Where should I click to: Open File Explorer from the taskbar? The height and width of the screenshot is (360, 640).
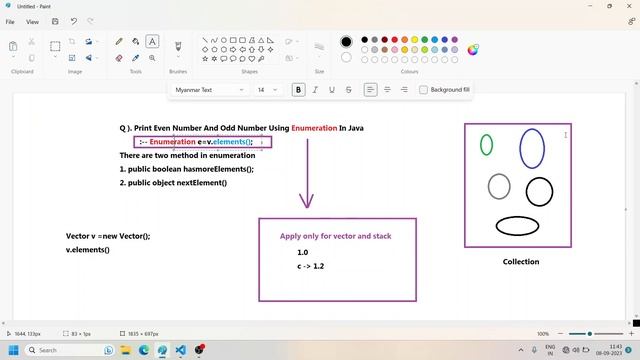point(126,350)
